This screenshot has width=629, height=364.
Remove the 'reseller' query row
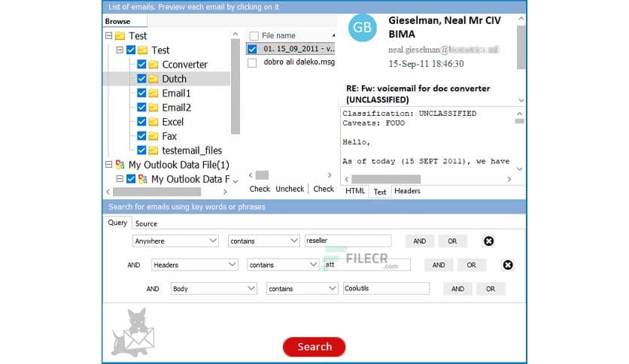[x=488, y=241]
